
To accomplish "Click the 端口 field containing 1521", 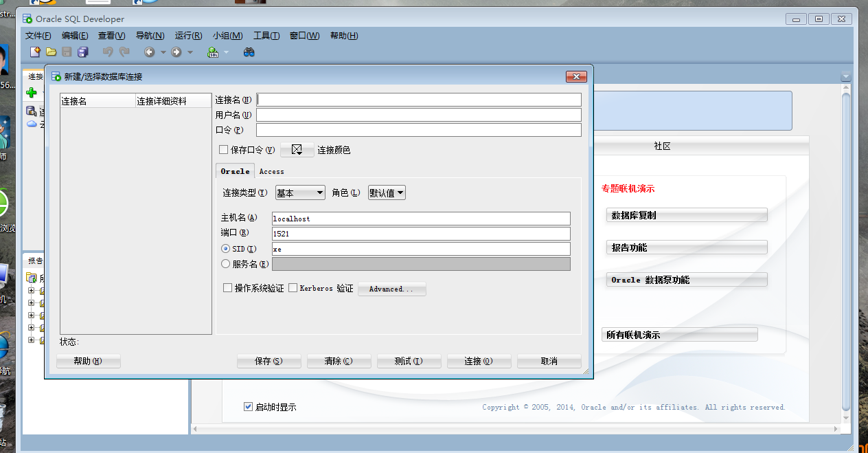I will pyautogui.click(x=421, y=234).
